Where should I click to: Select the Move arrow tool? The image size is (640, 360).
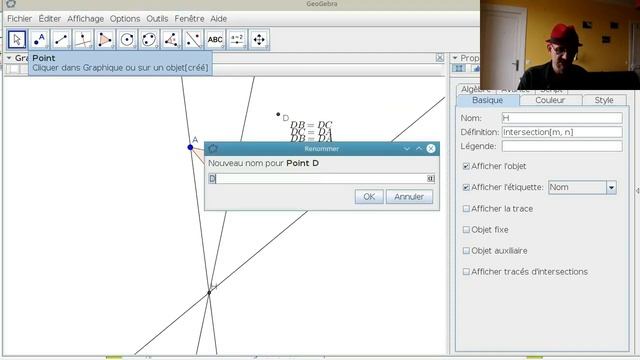point(17,40)
